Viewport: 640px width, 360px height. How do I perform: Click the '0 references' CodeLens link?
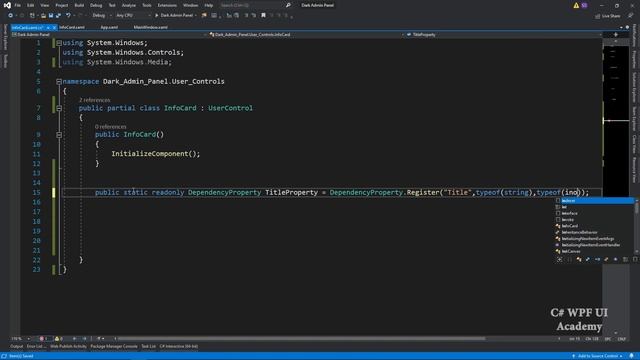pos(110,127)
